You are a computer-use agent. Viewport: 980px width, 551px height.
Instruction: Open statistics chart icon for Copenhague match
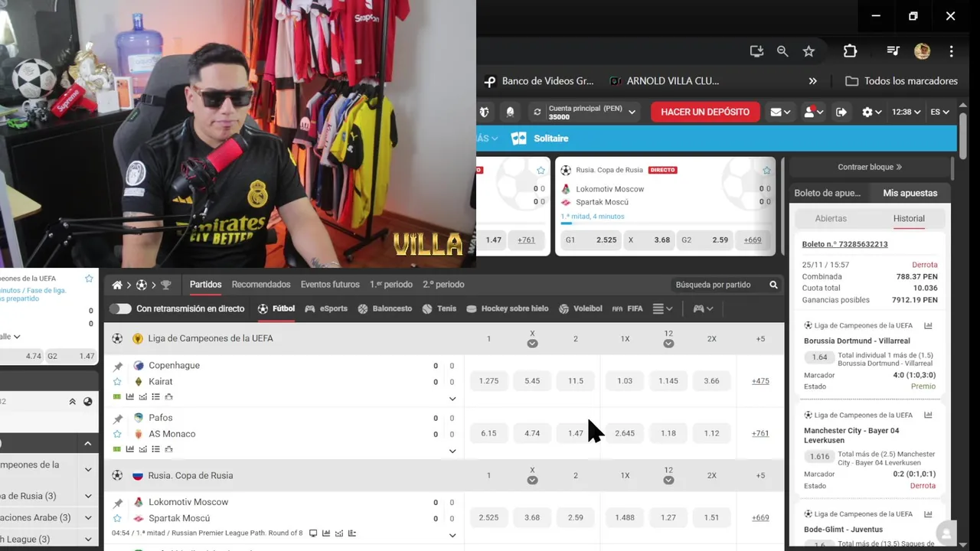(x=129, y=396)
